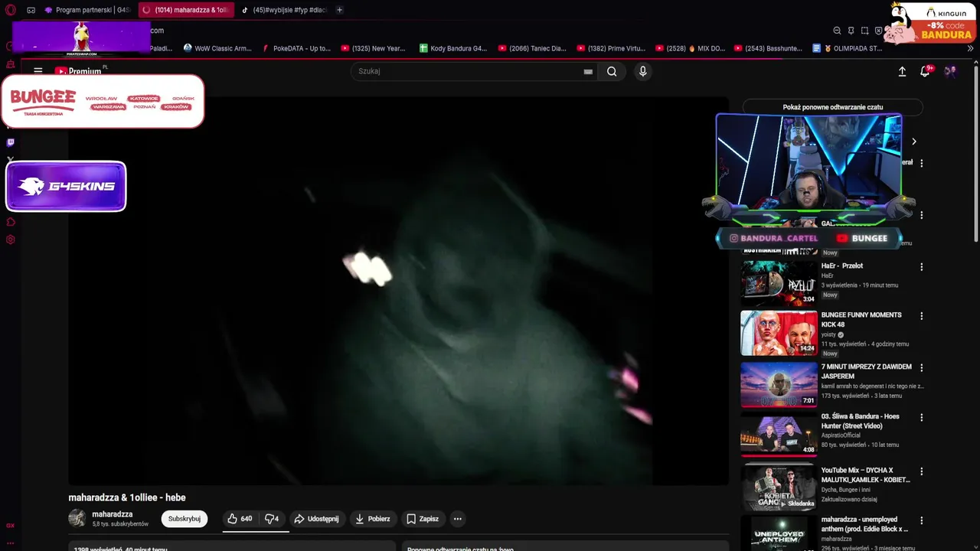Open YouTube account avatar menu
980x551 pixels.
tap(950, 71)
